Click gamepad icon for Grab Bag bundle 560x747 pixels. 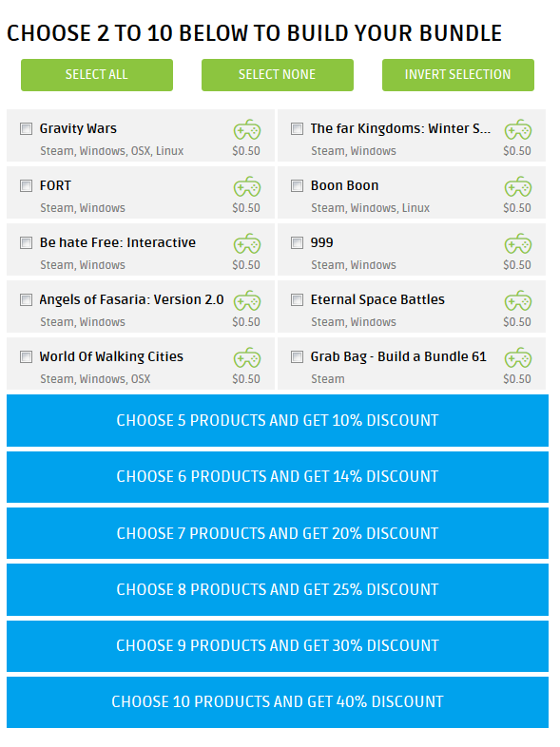point(518,357)
